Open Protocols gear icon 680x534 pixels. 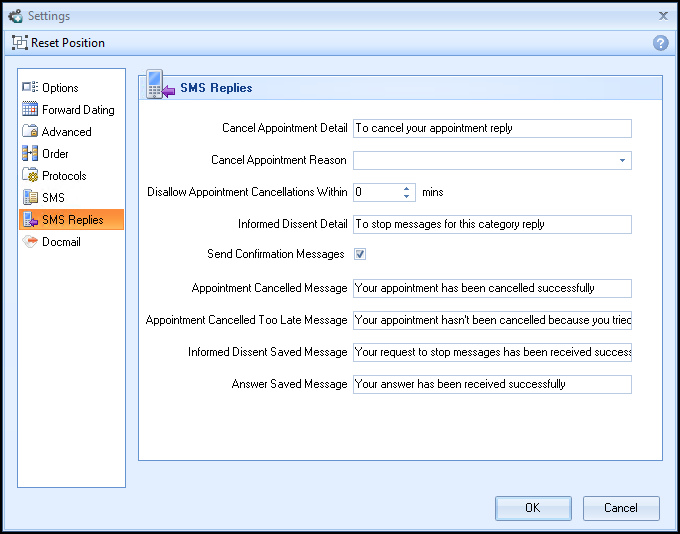[30, 176]
